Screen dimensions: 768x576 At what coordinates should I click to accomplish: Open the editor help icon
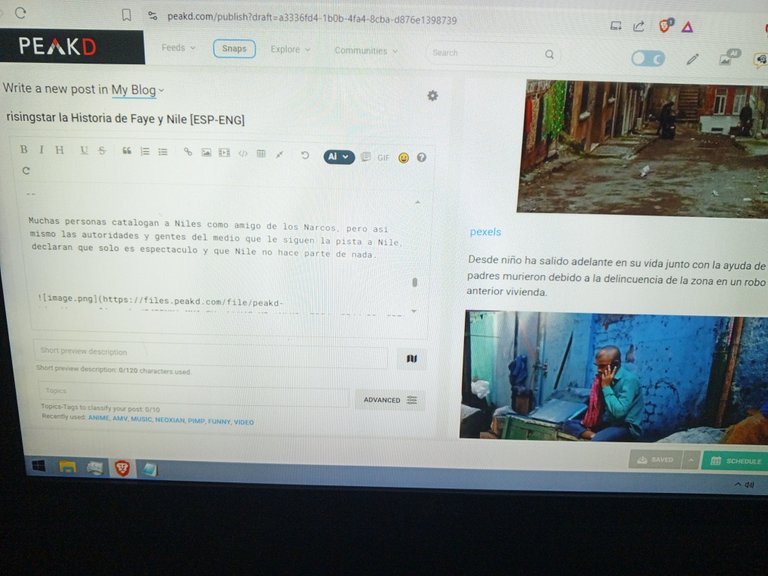421,158
